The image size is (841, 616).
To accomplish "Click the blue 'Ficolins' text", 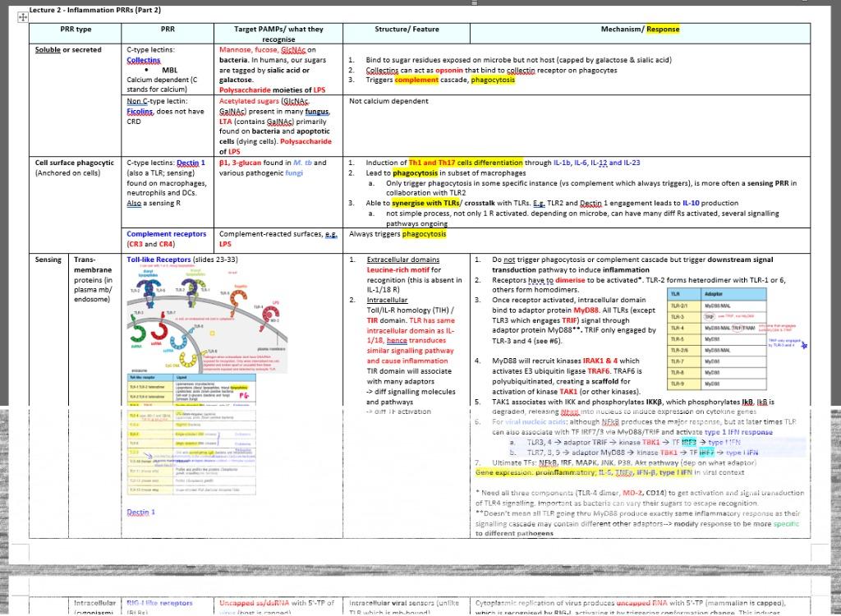I will point(140,112).
